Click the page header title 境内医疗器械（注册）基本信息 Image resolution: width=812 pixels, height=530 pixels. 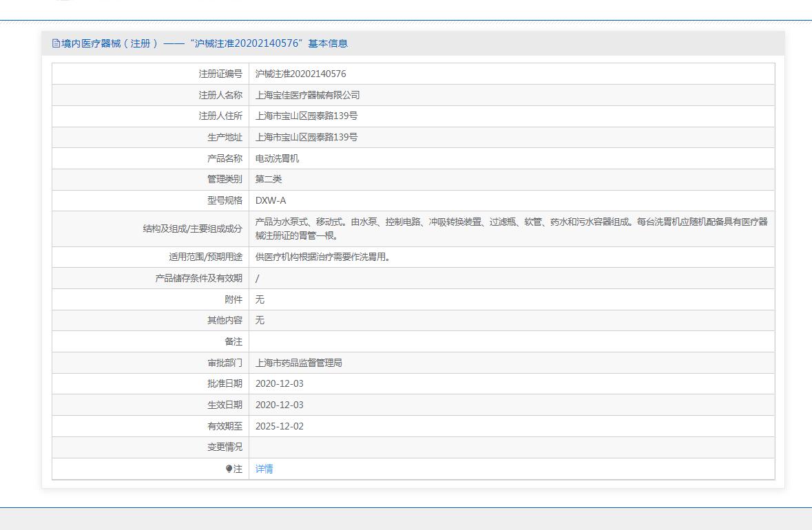pos(200,43)
